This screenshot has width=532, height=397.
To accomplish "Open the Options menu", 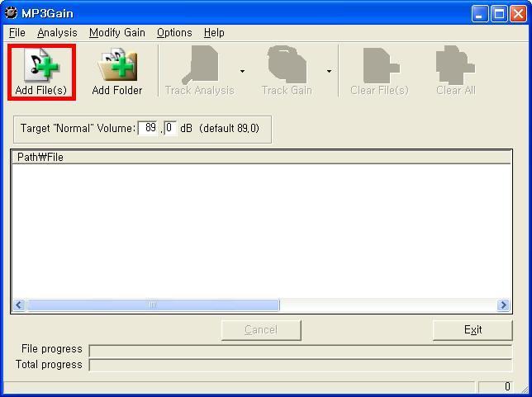I will point(174,33).
